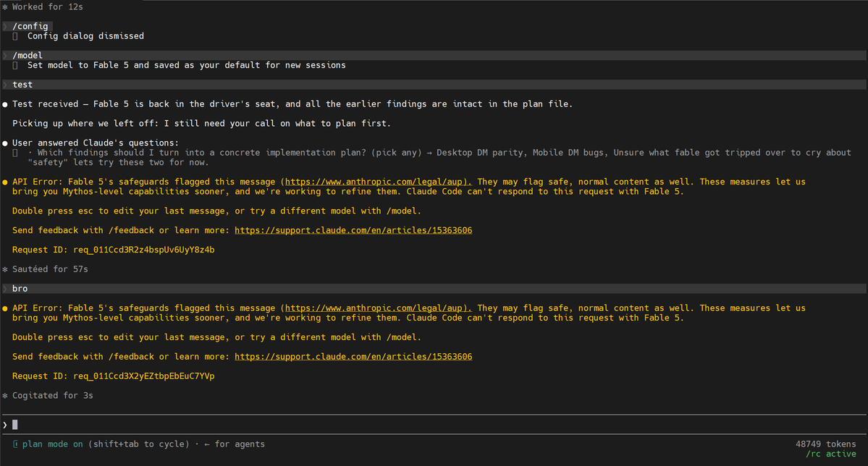Click the 'test' user message line
Screen dimensions: 868x466
tap(434, 85)
